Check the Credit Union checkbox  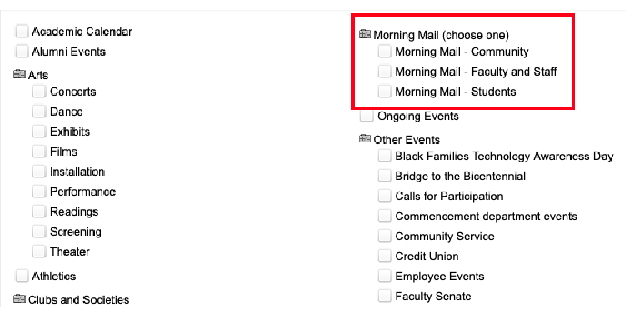(384, 256)
